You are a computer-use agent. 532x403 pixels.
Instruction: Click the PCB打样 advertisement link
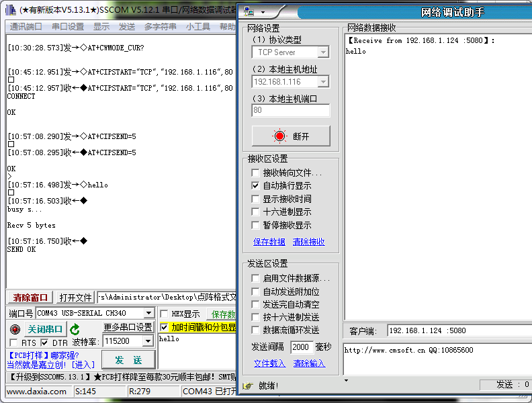point(43,355)
